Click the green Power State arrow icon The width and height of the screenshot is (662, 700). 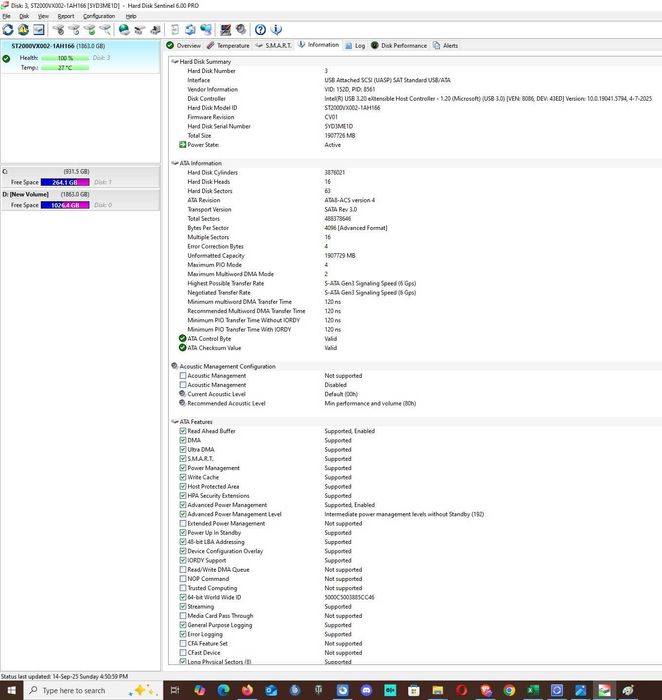pos(182,145)
